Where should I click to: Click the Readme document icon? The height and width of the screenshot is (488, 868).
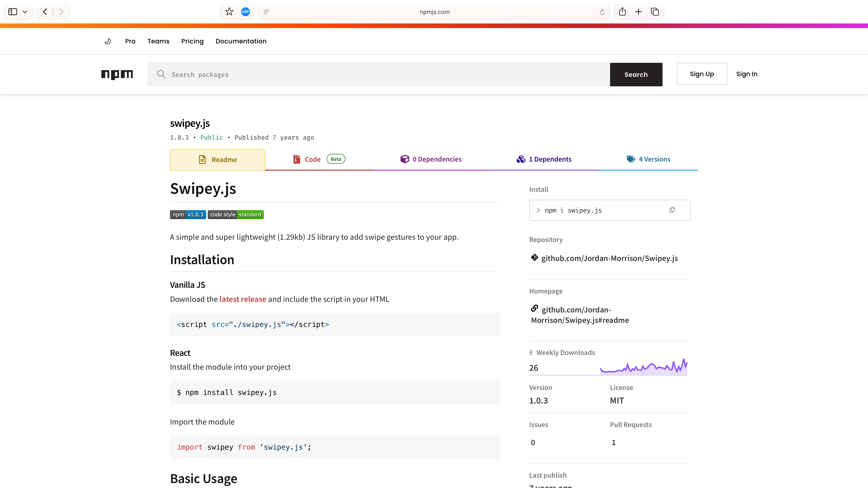[202, 160]
